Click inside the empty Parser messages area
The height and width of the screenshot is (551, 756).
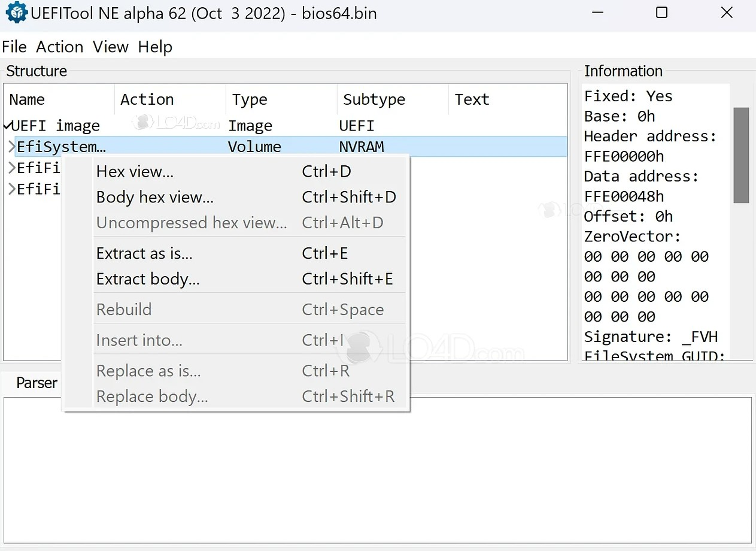click(x=378, y=470)
